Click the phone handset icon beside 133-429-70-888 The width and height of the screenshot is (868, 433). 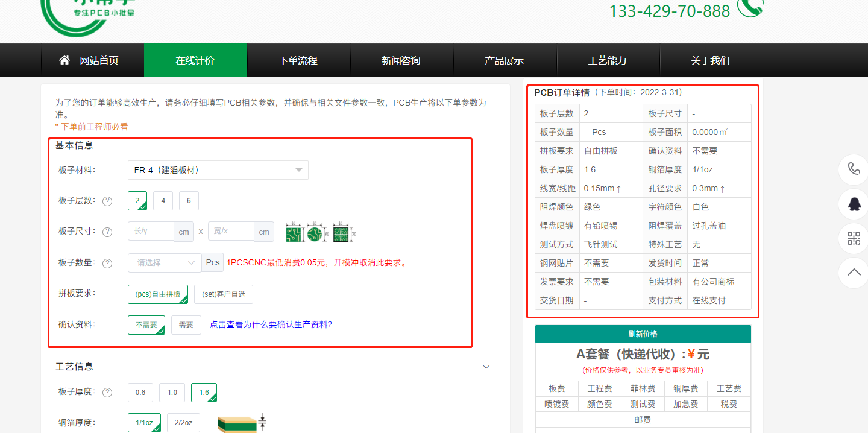coord(749,8)
